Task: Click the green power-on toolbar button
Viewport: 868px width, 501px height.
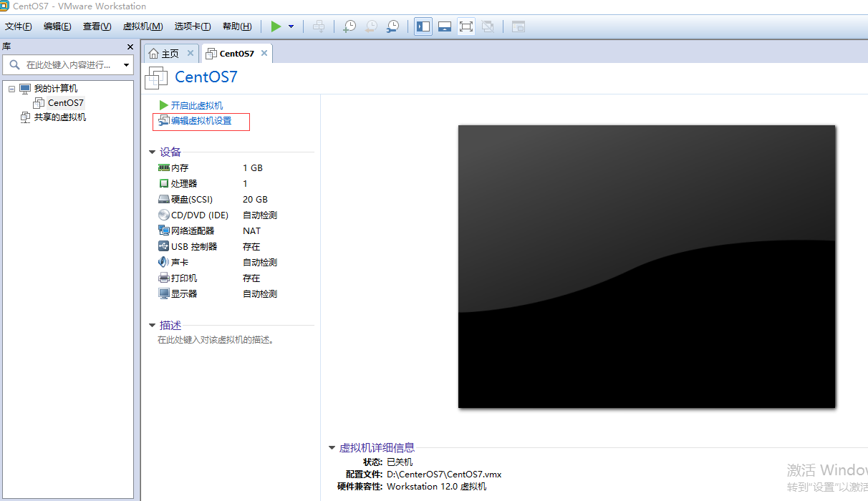Action: pos(276,26)
